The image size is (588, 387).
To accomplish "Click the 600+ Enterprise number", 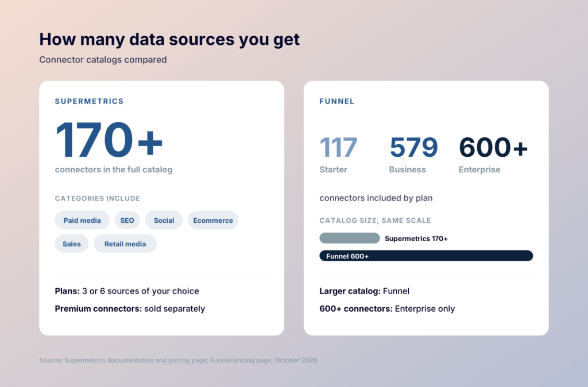I will [x=493, y=147].
